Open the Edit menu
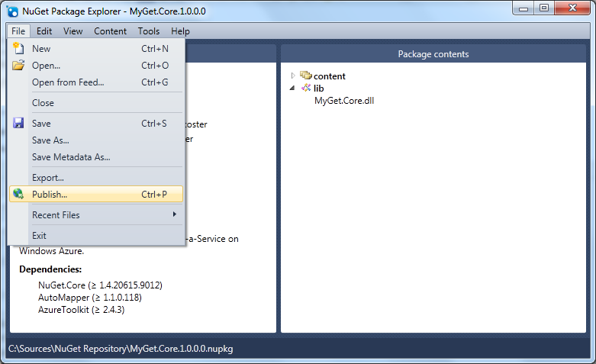 coord(44,31)
